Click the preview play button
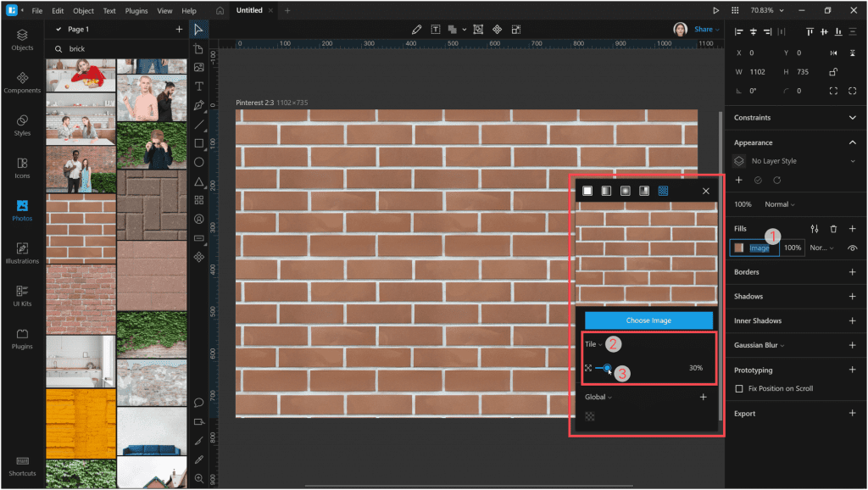Screen dimensions: 868x490 pos(715,10)
